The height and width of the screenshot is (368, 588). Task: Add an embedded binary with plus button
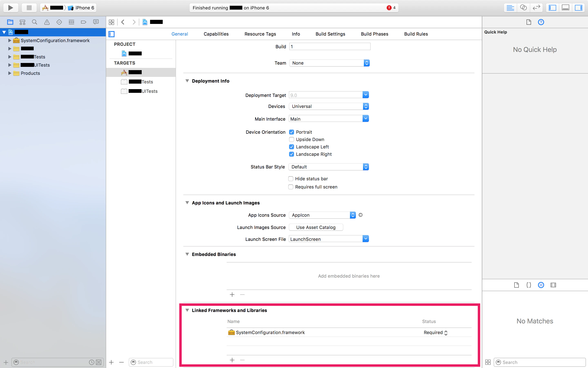232,295
